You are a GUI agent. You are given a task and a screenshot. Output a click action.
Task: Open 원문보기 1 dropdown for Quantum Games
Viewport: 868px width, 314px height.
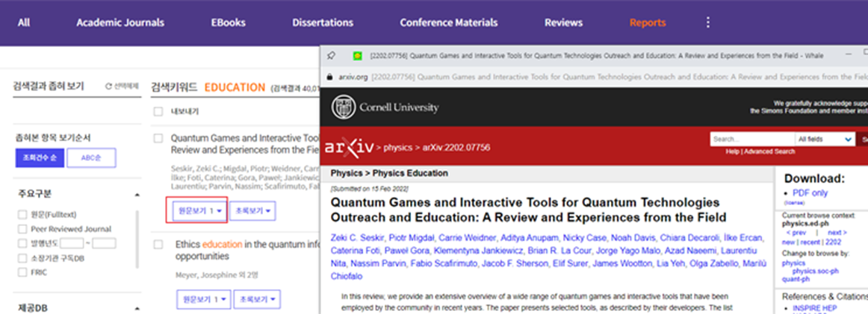[199, 210]
